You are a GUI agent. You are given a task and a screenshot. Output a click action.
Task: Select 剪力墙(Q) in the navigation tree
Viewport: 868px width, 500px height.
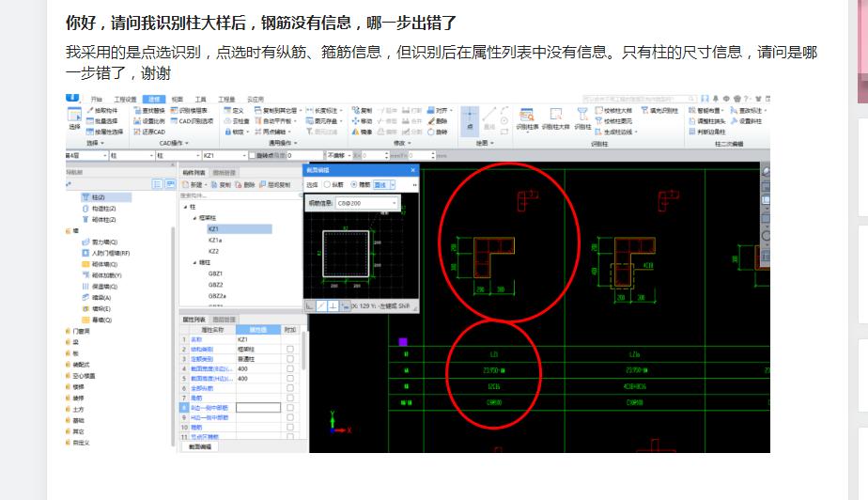click(100, 242)
